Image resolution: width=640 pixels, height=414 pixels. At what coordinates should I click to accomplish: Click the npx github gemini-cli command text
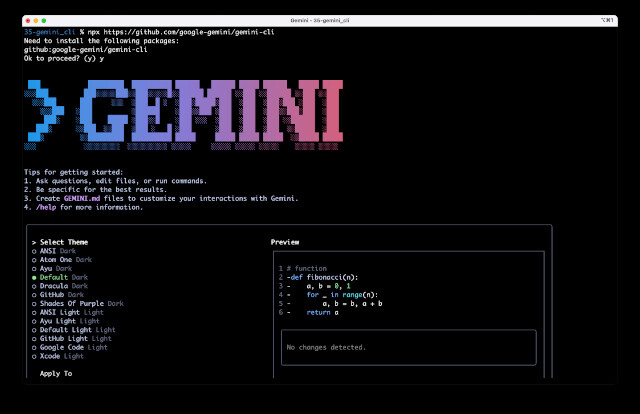tap(181, 32)
